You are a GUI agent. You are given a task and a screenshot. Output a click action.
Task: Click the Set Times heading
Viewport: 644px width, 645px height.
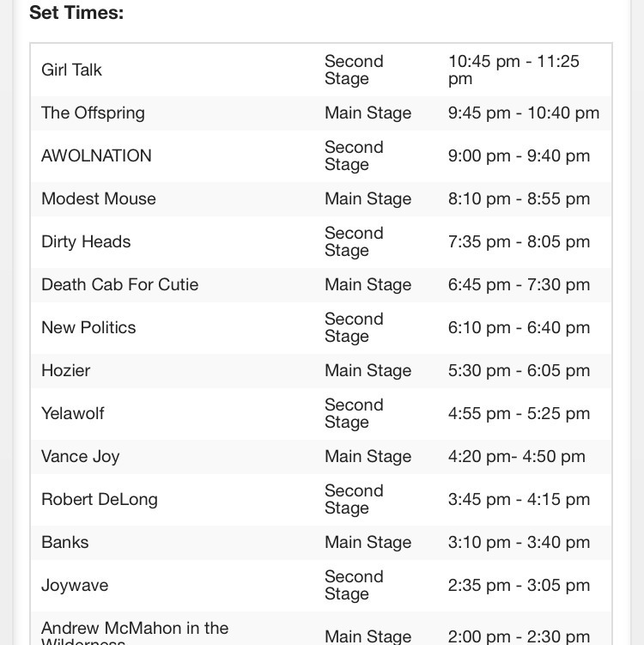[76, 12]
